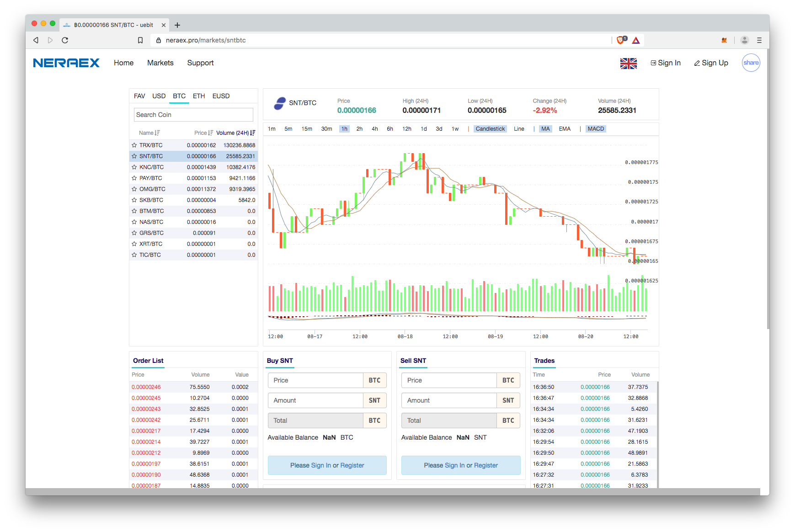795x532 pixels.
Task: Click Register under Sell SNT
Action: click(x=486, y=465)
